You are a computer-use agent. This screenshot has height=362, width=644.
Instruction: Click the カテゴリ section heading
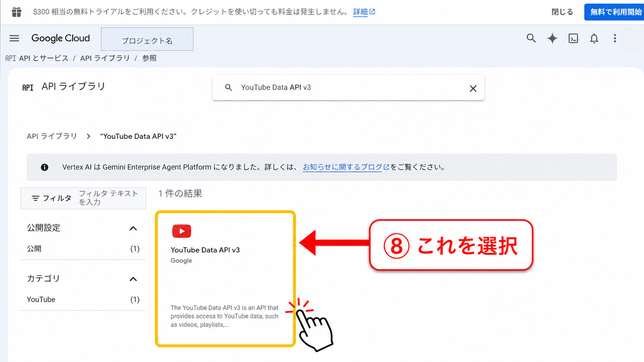(x=44, y=278)
